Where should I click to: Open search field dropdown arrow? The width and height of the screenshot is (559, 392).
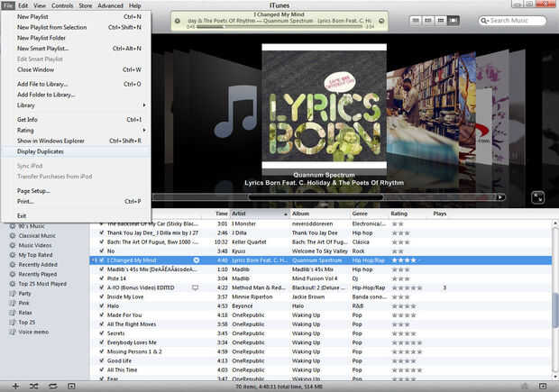click(x=487, y=22)
